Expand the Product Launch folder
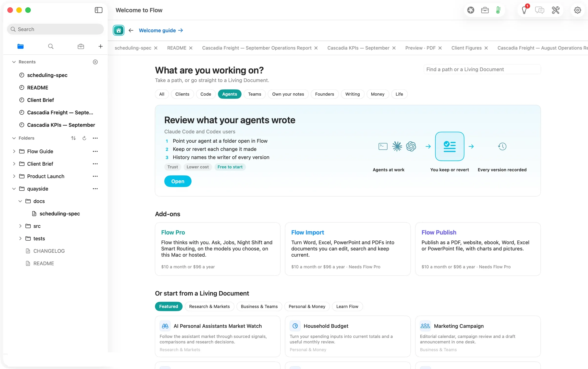The image size is (588, 369). (14, 176)
